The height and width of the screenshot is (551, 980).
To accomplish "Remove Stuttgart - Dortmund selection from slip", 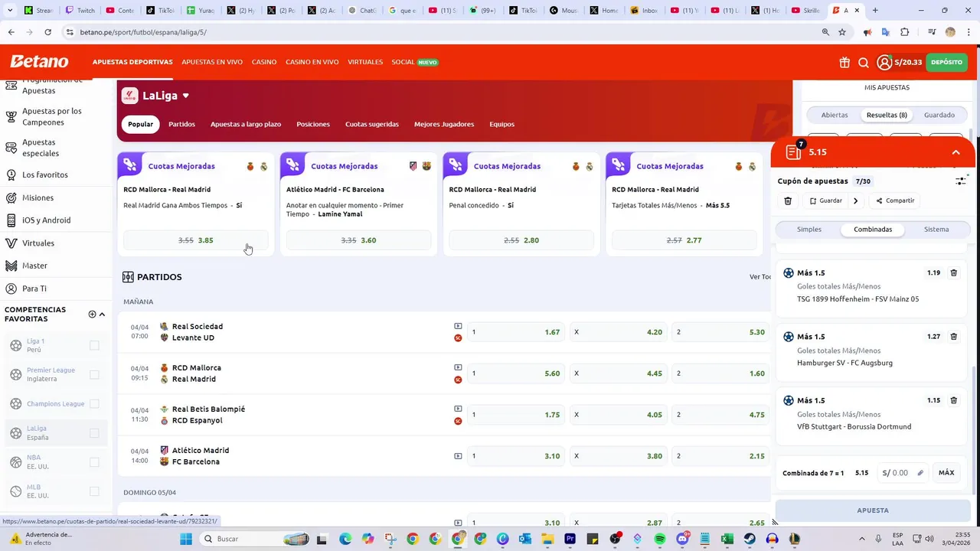I will pos(953,399).
